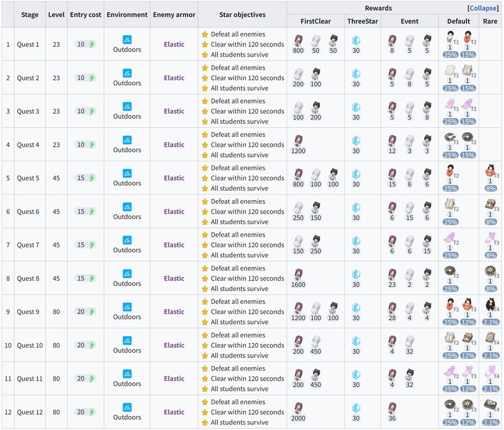Click the Outdoors terrain icon in Quest 12 row
Image resolution: width=504 pixels, height=430 pixels.
point(127,408)
